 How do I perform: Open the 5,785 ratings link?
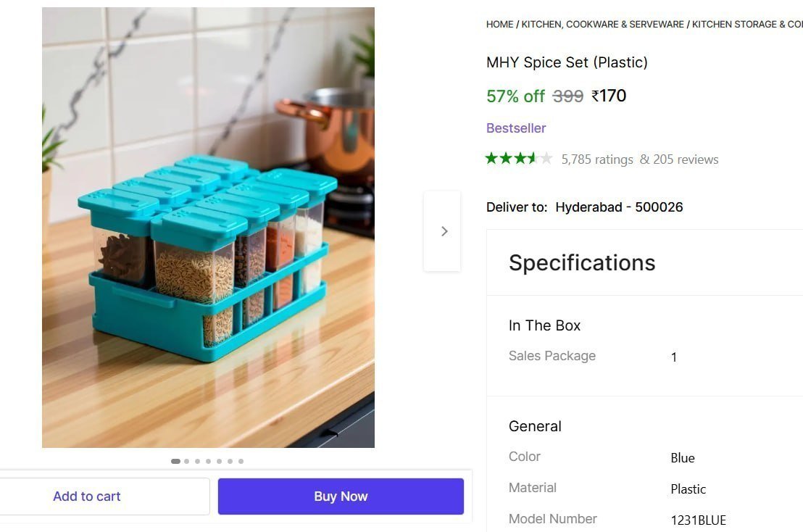coord(598,159)
